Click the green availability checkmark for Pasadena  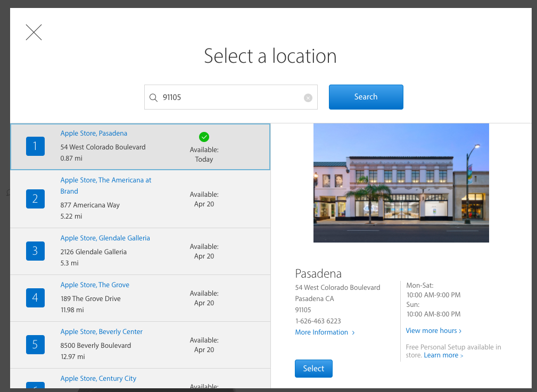click(204, 137)
